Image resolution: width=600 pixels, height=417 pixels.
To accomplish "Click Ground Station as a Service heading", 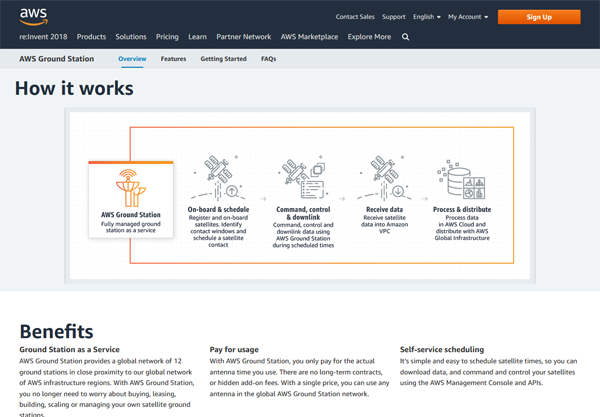I will (x=69, y=349).
